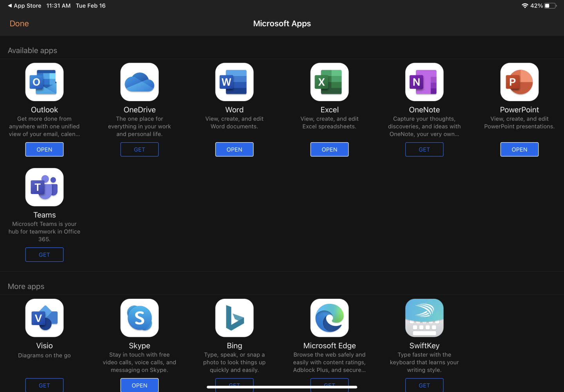Viewport: 564px width, 392px height.
Task: Tap GET under SwiftKey
Action: (x=424, y=385)
